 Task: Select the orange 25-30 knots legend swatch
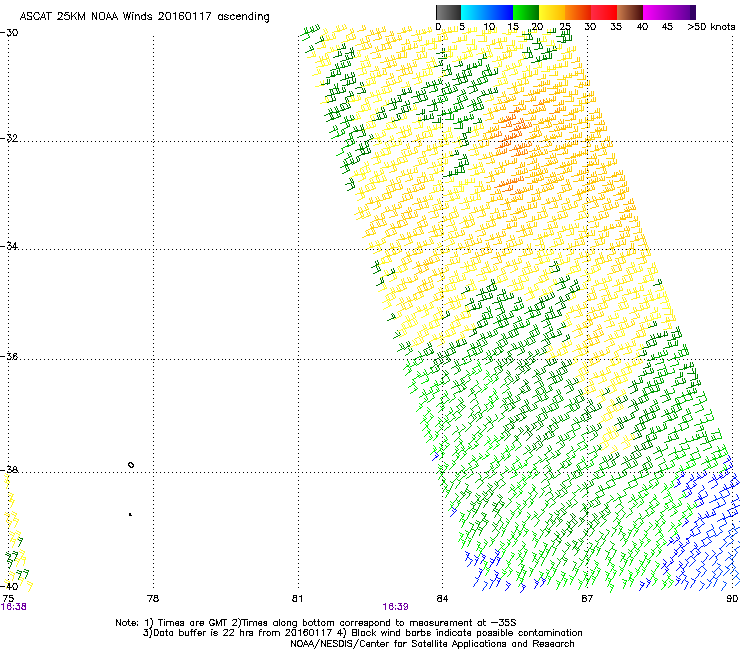click(578, 12)
